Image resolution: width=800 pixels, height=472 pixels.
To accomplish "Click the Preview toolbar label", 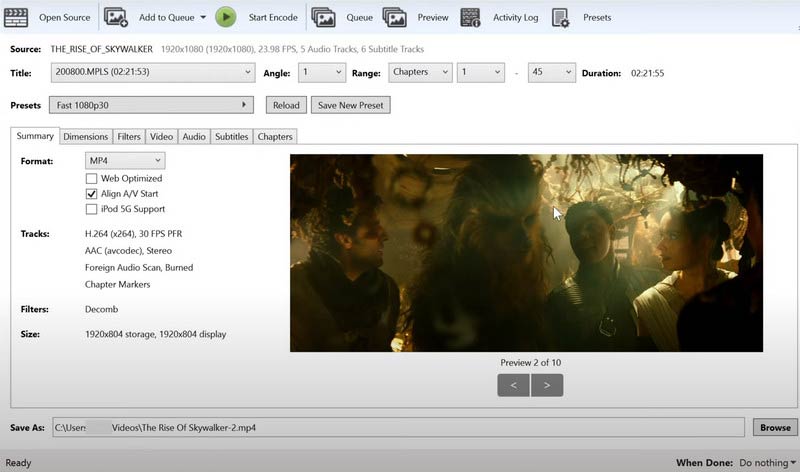I will (433, 17).
